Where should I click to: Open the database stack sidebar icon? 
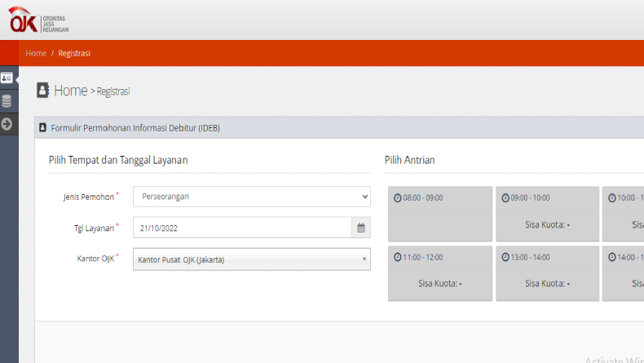pos(7,101)
